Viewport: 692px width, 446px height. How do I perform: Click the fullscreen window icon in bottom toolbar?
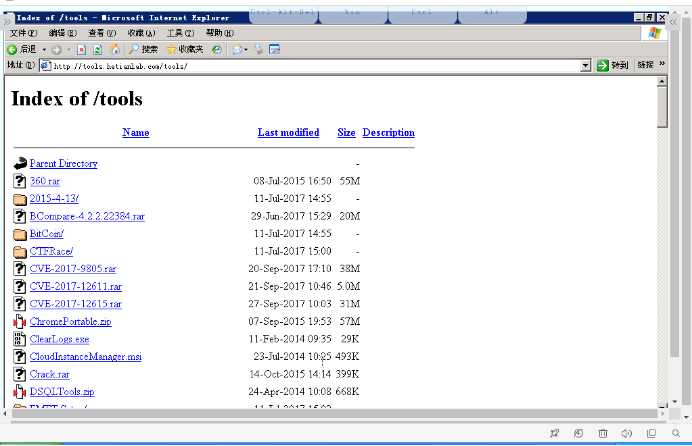(x=651, y=433)
